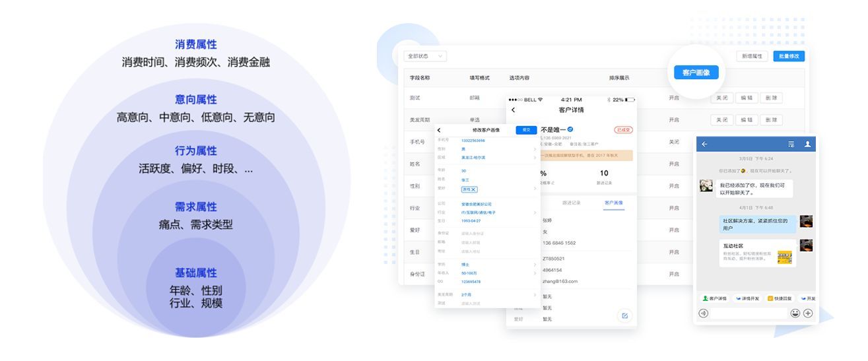Click the verified badge beside 不是唯一
This screenshot has width=868, height=361.
click(x=570, y=129)
